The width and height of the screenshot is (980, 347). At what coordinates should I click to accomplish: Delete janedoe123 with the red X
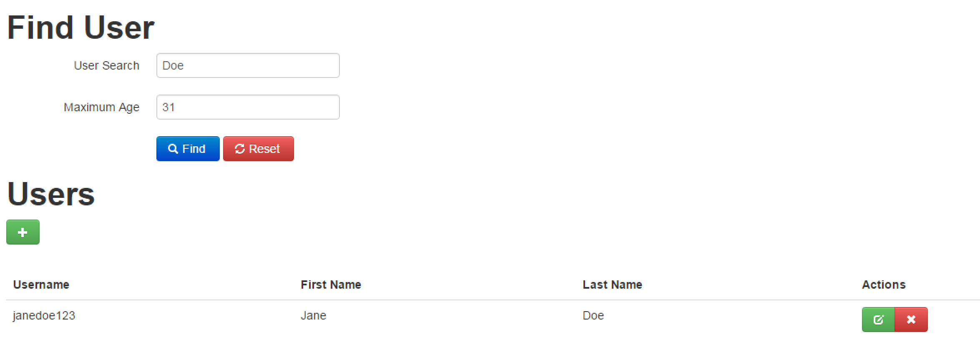[x=911, y=320]
